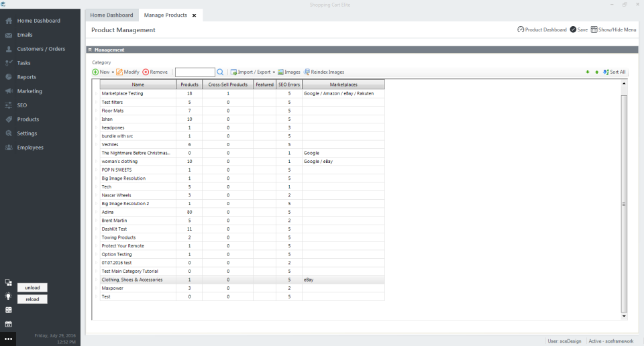The image size is (644, 346).
Task: Go to Customers / Orders in sidebar
Action: pos(41,49)
